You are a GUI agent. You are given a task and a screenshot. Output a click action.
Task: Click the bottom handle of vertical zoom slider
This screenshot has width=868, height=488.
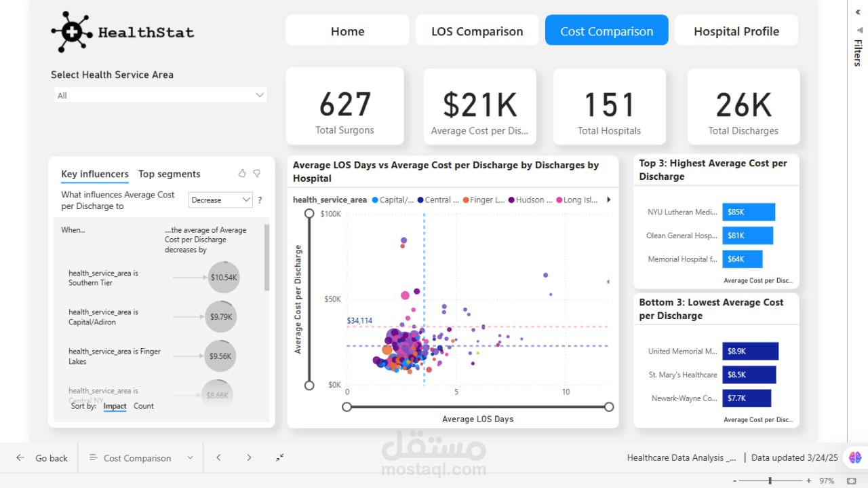309,386
